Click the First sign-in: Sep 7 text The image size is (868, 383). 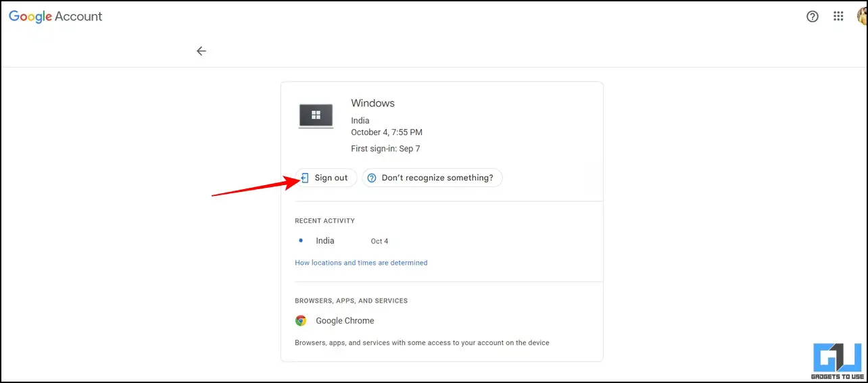(x=385, y=149)
